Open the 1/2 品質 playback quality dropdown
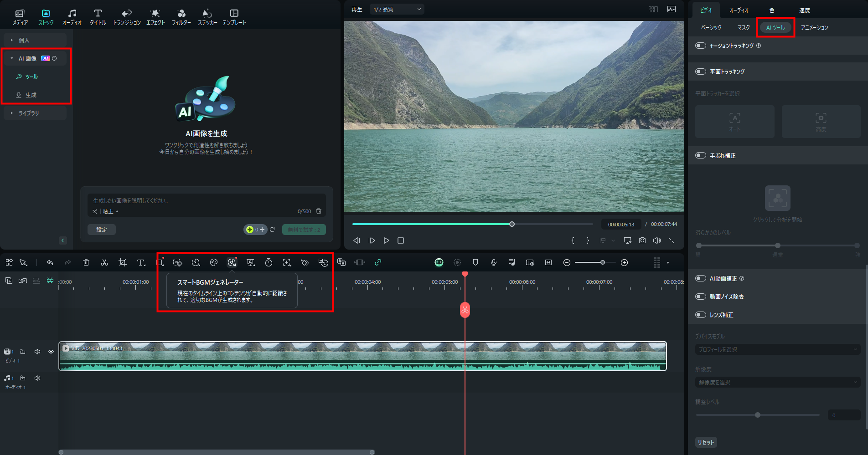This screenshot has width=868, height=455. (397, 9)
